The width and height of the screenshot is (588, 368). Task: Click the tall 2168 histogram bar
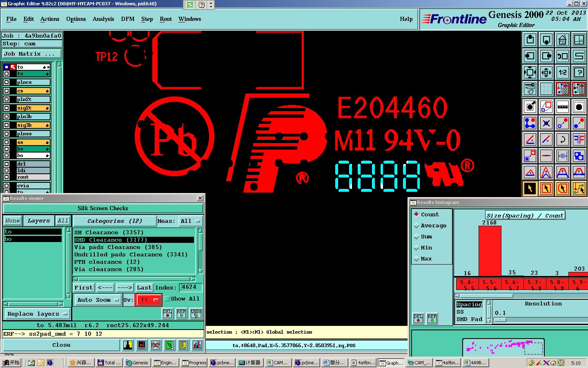click(490, 251)
